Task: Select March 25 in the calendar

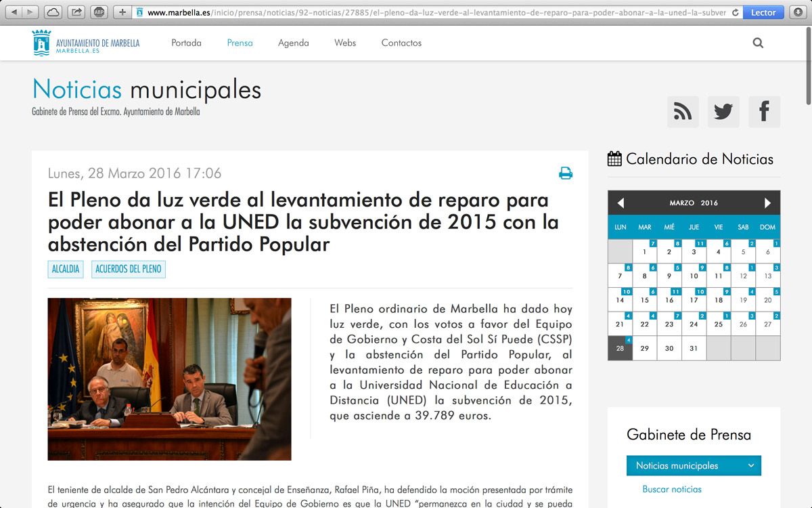Action: (719, 324)
